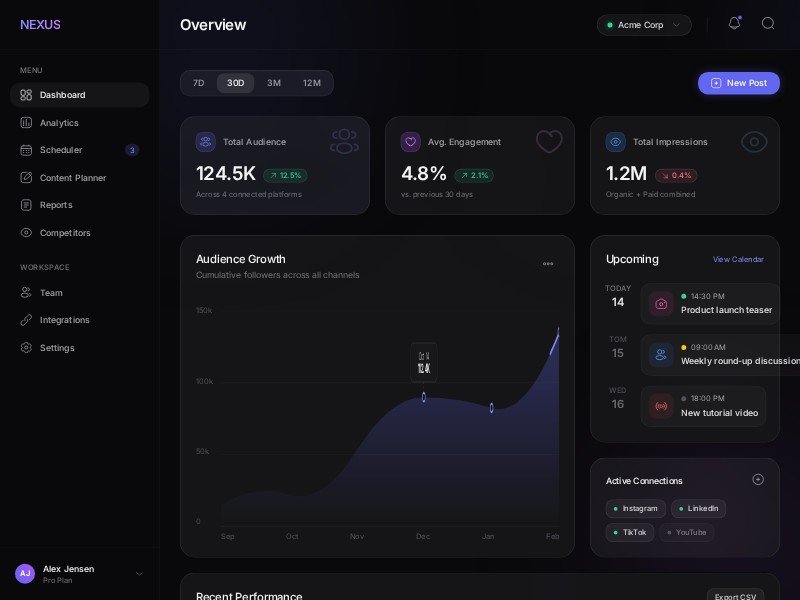Image resolution: width=800 pixels, height=600 pixels.
Task: Click the add connection plus icon
Action: click(x=758, y=480)
